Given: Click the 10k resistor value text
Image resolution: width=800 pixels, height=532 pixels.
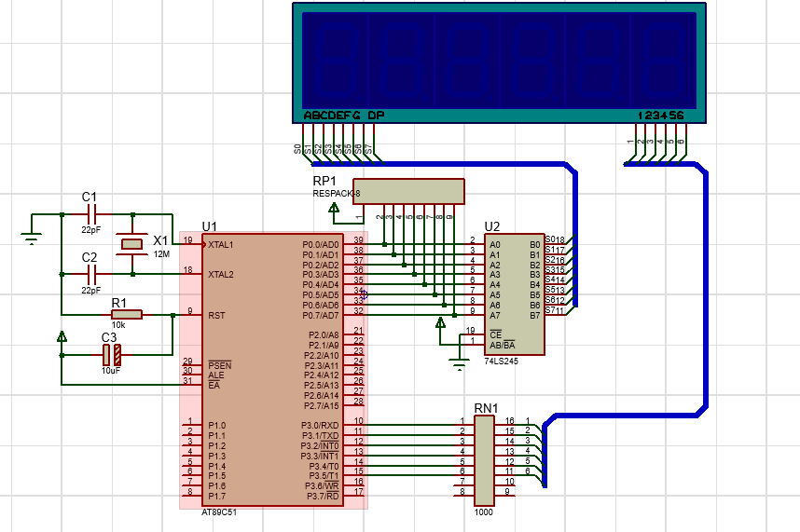Looking at the screenshot, I should tap(118, 324).
